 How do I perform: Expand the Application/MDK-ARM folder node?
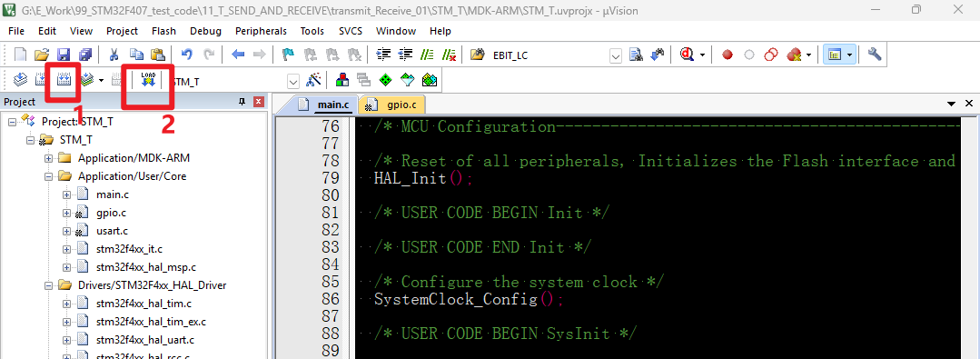(48, 158)
